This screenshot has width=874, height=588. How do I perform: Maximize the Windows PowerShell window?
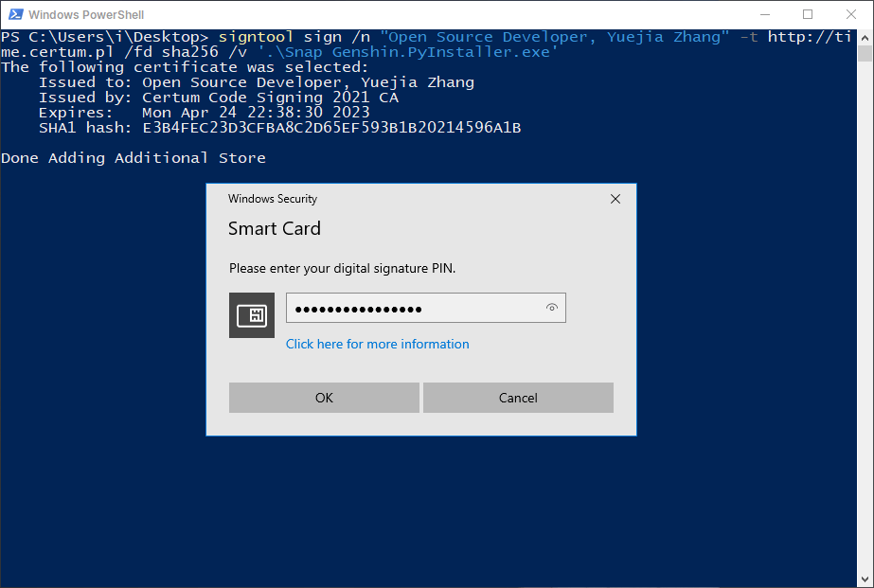(808, 14)
